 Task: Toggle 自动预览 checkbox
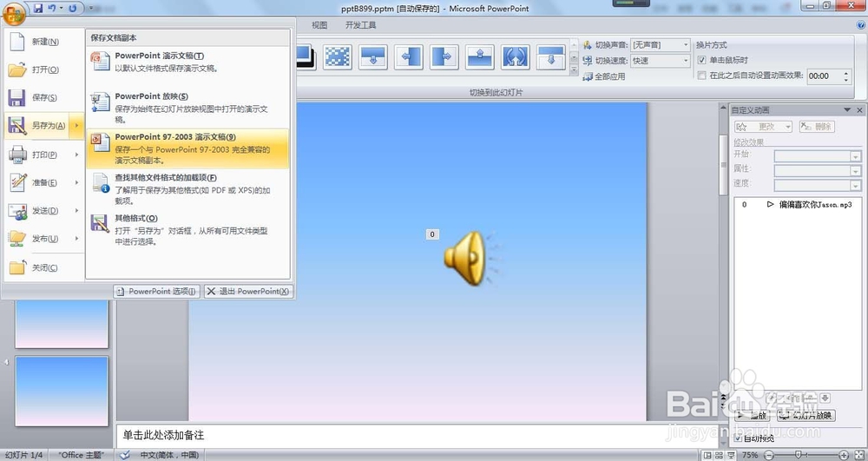pos(738,438)
